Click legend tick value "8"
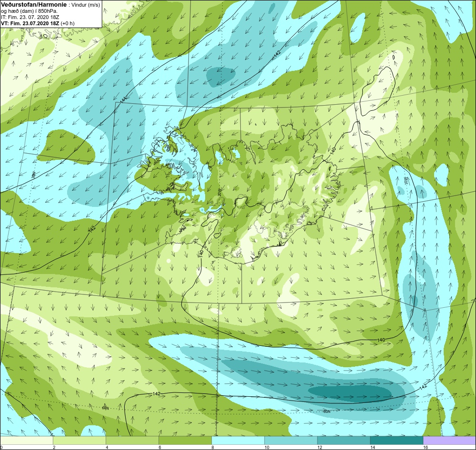 click(212, 447)
